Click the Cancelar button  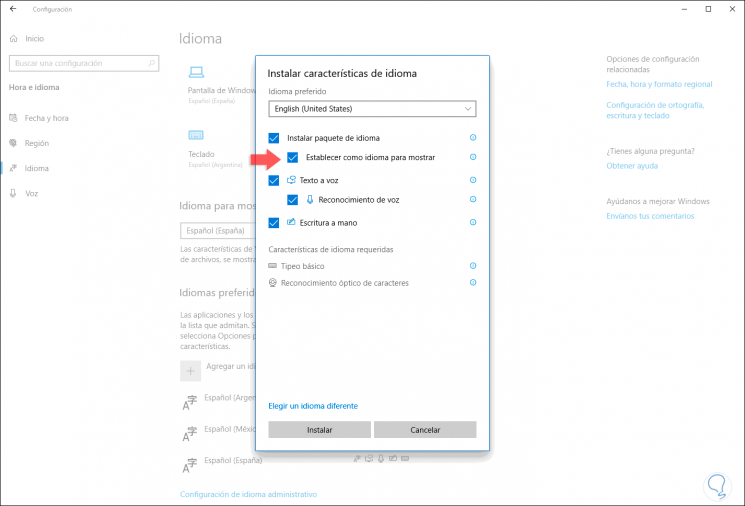tap(425, 430)
